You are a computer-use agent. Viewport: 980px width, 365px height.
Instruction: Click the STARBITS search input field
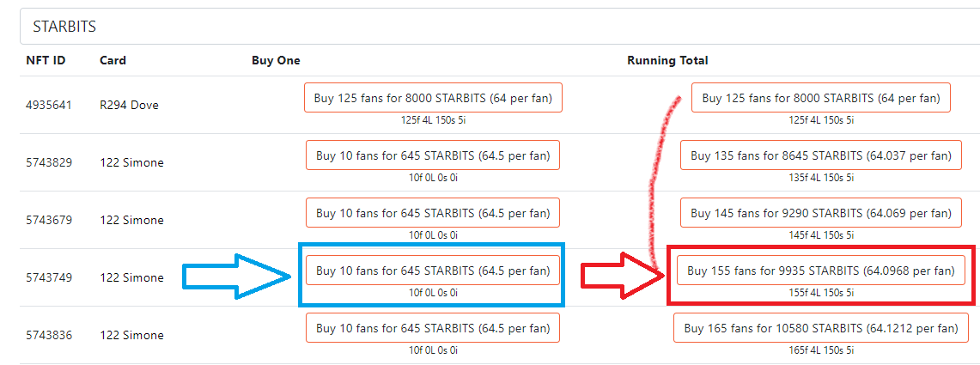click(500, 27)
